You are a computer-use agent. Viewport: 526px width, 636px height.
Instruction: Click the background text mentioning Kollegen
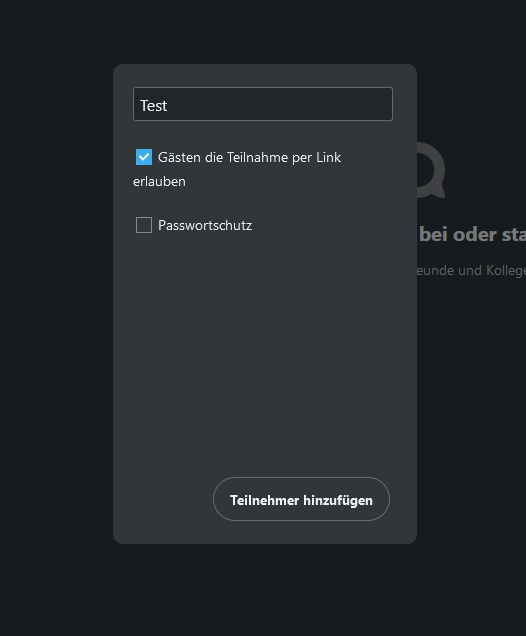tap(471, 271)
